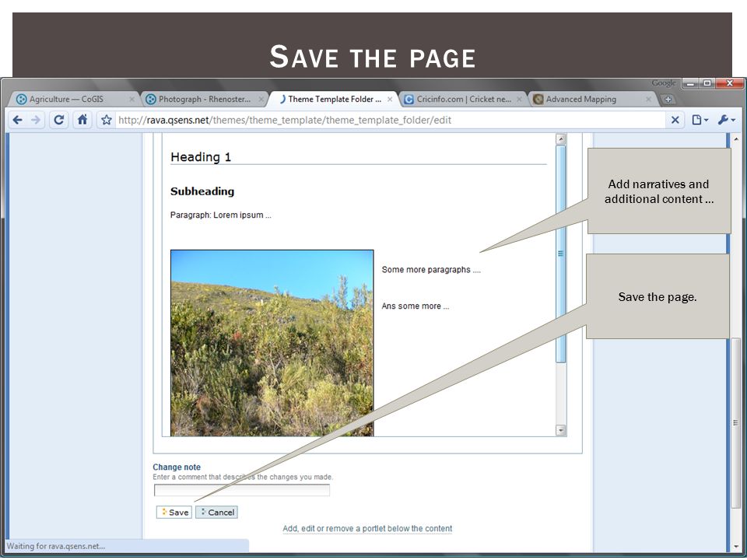Click the Change note label
This screenshot has height=560, width=747.
point(177,467)
